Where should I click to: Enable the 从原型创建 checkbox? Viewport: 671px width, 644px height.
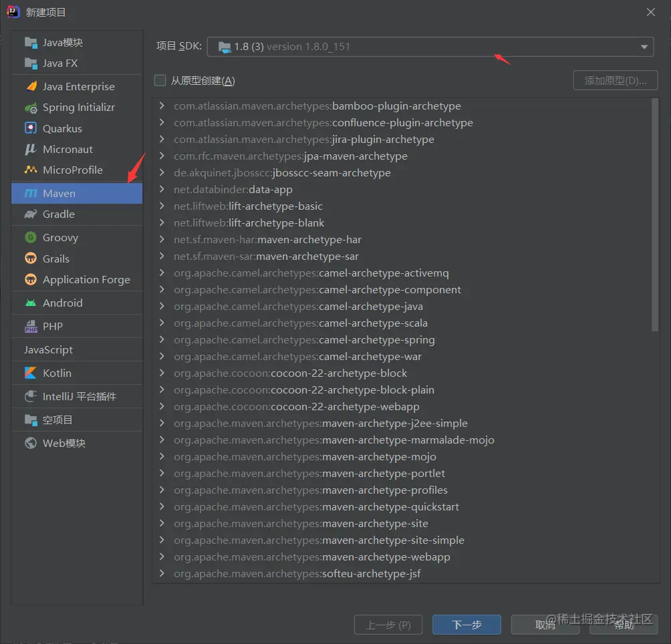click(160, 80)
